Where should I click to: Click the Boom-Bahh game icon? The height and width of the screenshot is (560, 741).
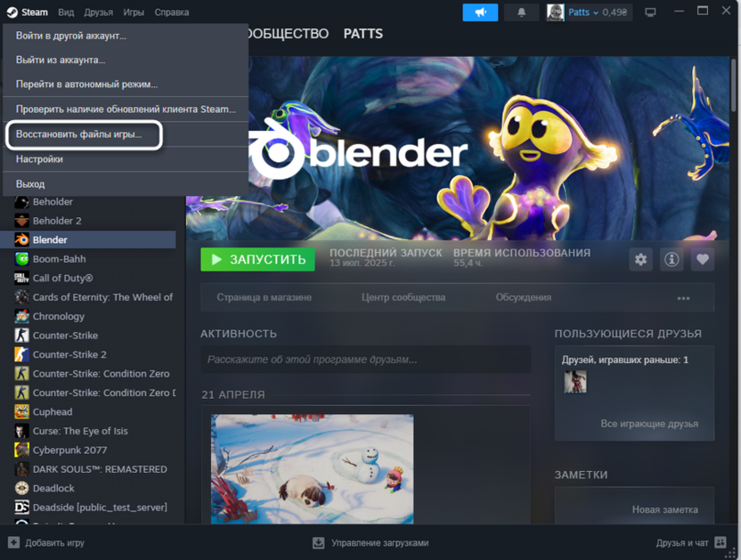(21, 259)
